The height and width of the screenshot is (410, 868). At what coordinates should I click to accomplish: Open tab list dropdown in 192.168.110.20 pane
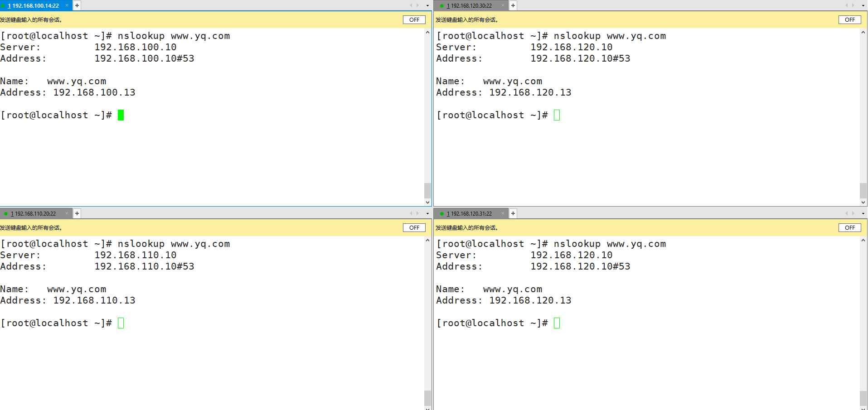(x=427, y=213)
